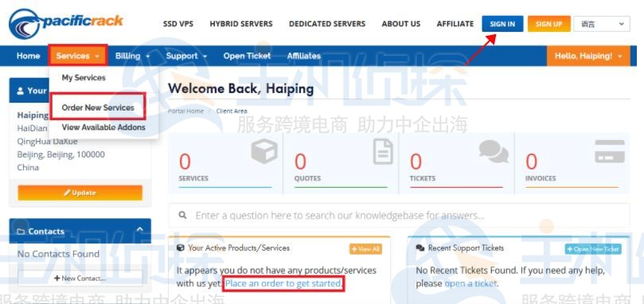Click the Update profile button
The image size is (644, 304).
point(80,193)
